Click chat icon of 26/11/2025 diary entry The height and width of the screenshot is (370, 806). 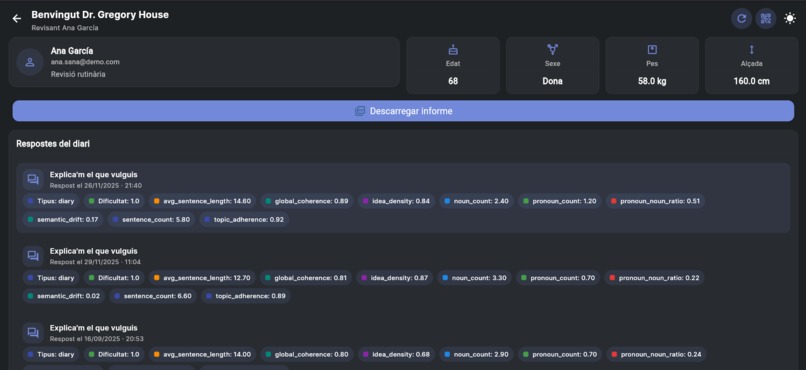click(x=33, y=179)
